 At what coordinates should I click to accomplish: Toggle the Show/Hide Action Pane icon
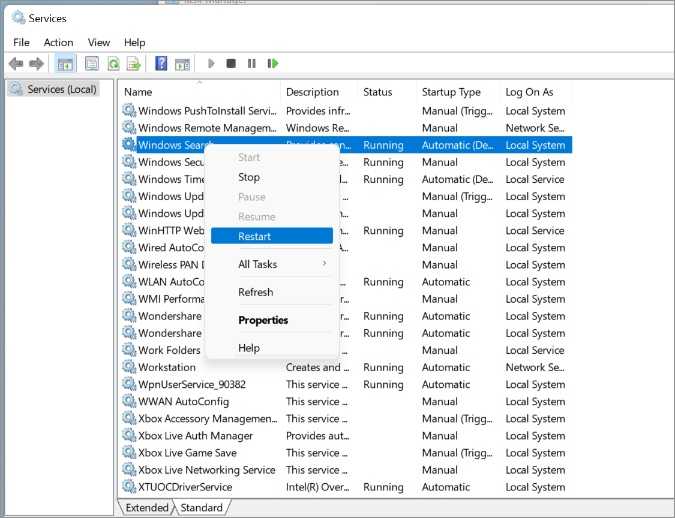(x=182, y=64)
